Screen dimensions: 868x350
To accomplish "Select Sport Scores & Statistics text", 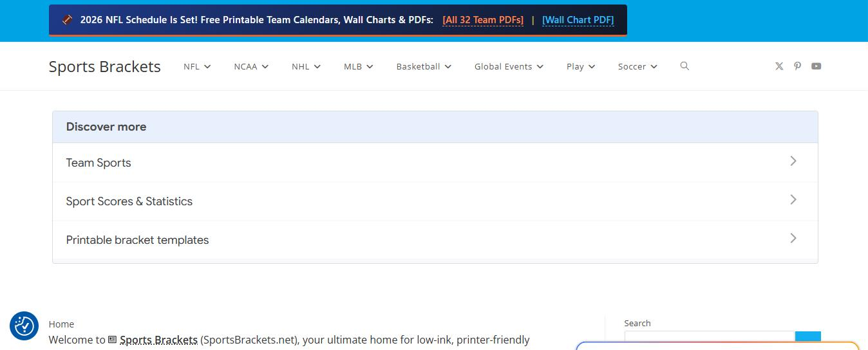I will pyautogui.click(x=129, y=201).
